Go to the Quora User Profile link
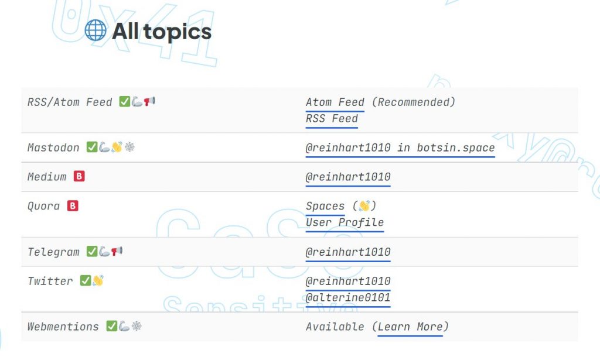The height and width of the screenshot is (364, 600). point(345,223)
